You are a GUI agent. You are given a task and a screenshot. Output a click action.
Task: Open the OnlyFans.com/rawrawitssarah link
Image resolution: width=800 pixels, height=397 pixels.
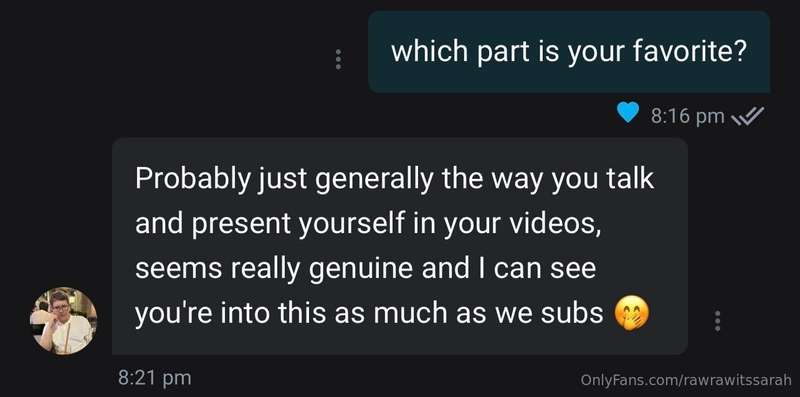pyautogui.click(x=686, y=380)
